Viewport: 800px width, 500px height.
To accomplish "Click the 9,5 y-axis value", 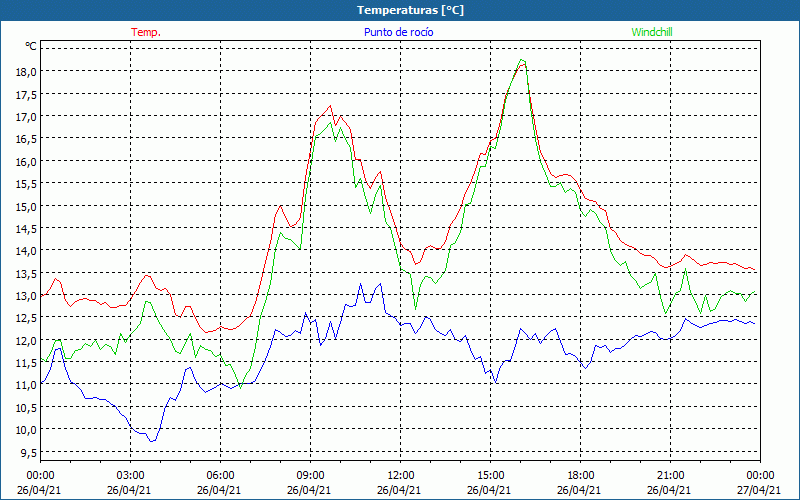I will pos(29,453).
